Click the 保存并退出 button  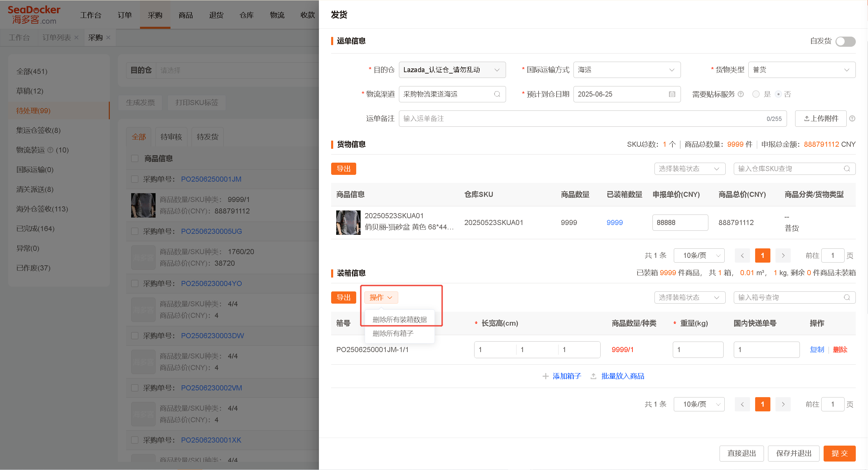[794, 453]
